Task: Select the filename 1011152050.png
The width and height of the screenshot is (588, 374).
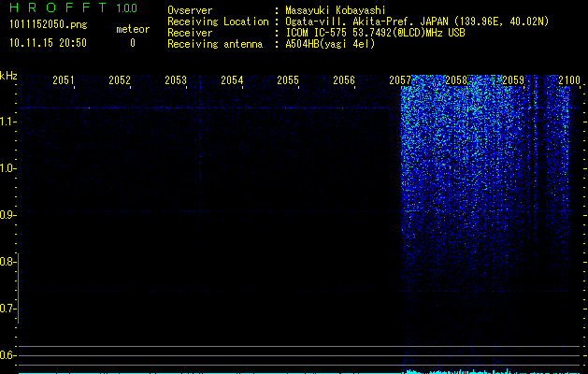Action: [49, 25]
